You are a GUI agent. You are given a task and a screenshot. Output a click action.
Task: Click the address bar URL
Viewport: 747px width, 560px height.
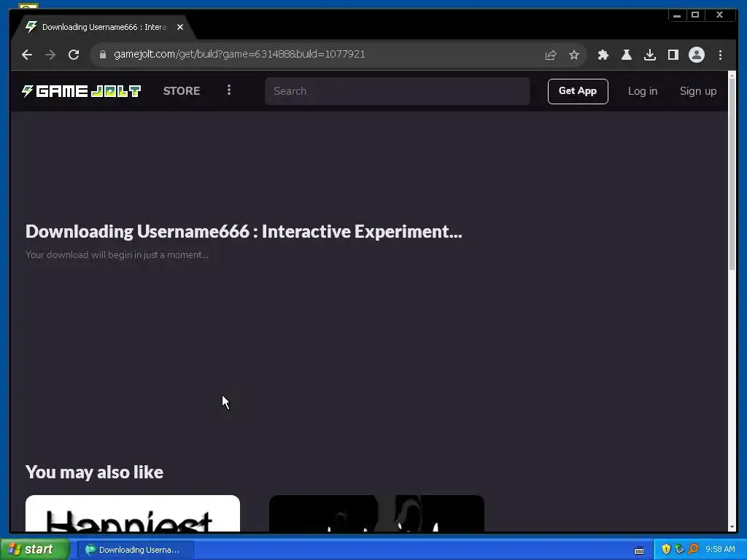click(239, 54)
